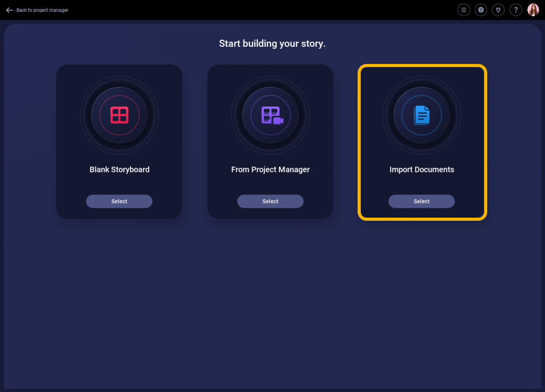Click the highlighted Import Documents card
This screenshot has width=545, height=392.
point(422,142)
